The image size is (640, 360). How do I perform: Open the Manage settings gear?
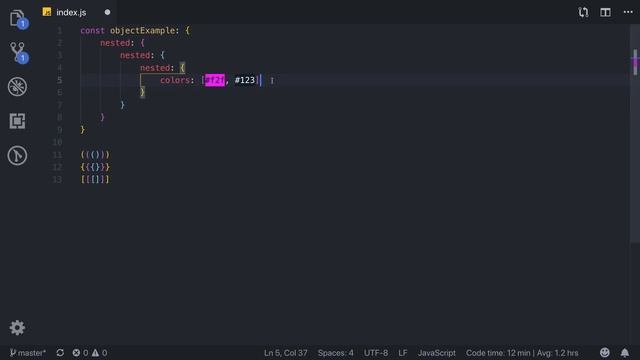point(17,328)
